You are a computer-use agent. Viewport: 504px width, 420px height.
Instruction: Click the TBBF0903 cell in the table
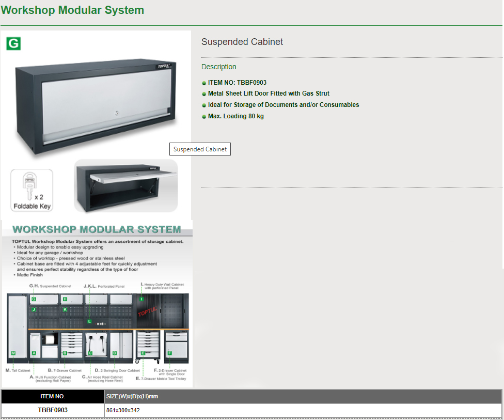[53, 410]
